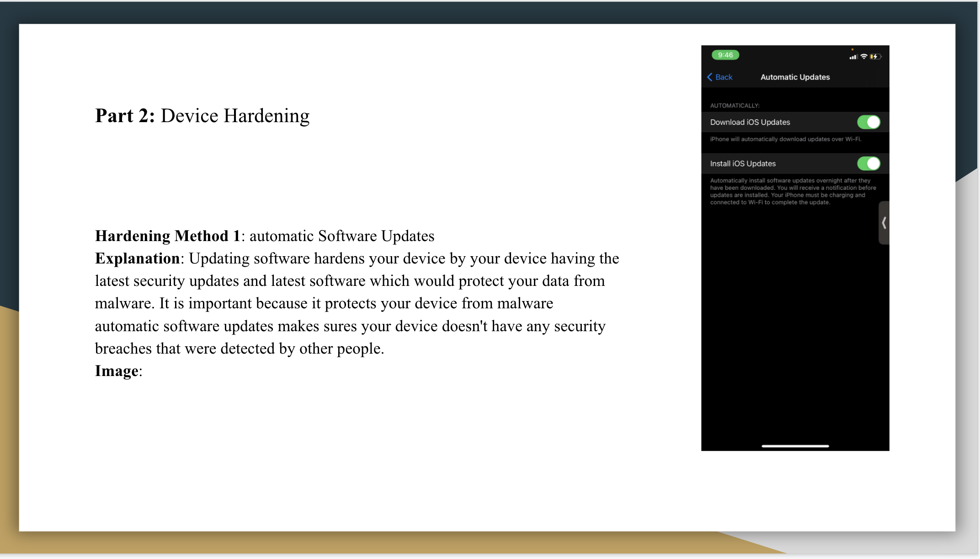Click the green 9:46 time pill

725,55
